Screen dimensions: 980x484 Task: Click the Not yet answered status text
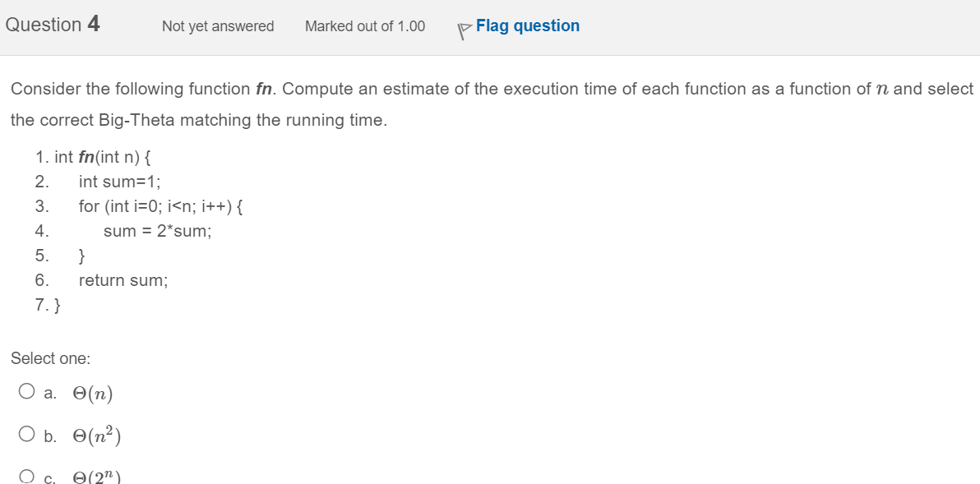click(218, 26)
